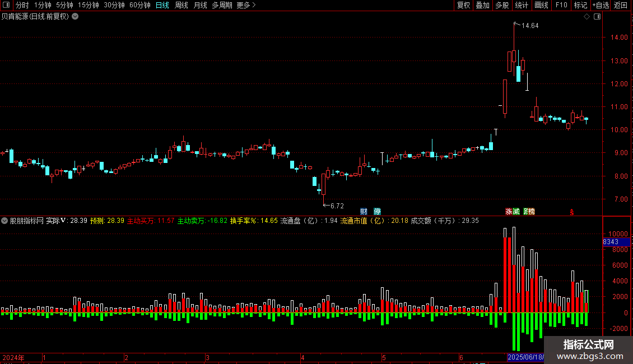Click the 标记 mark button
The width and height of the screenshot is (633, 364).
[x=580, y=5]
